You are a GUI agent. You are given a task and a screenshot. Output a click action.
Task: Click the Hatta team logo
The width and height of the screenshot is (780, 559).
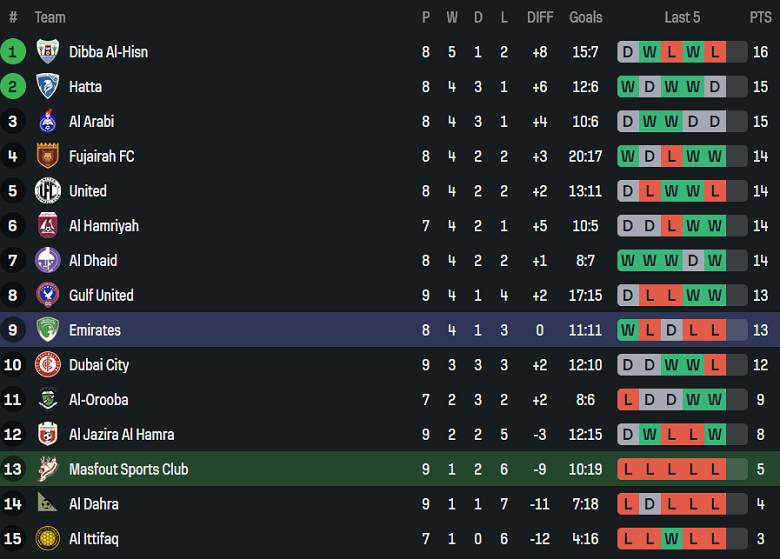47,87
